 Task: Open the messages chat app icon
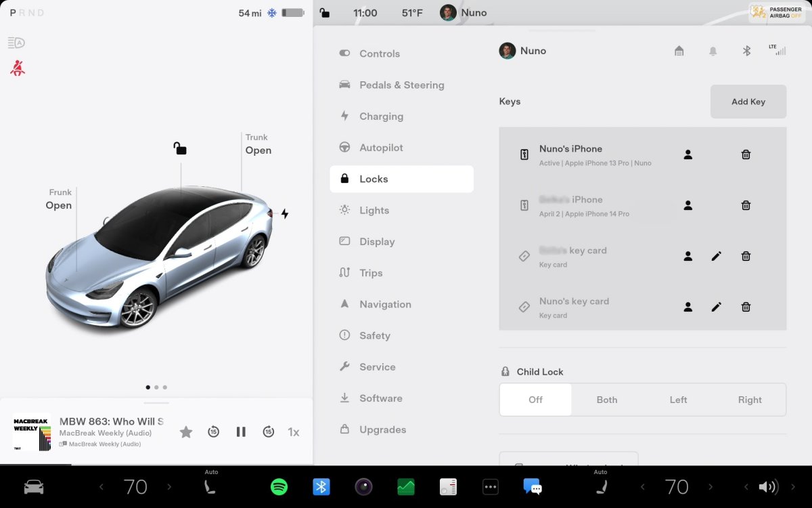[x=533, y=486]
